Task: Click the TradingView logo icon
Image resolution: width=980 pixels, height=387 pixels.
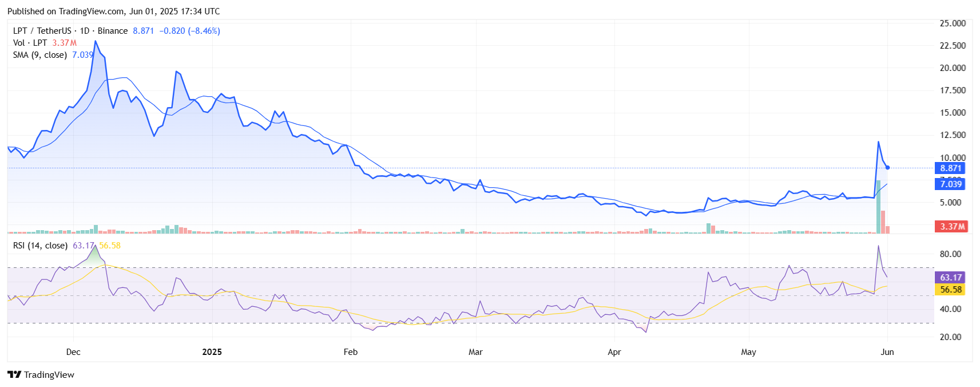Action: point(14,374)
